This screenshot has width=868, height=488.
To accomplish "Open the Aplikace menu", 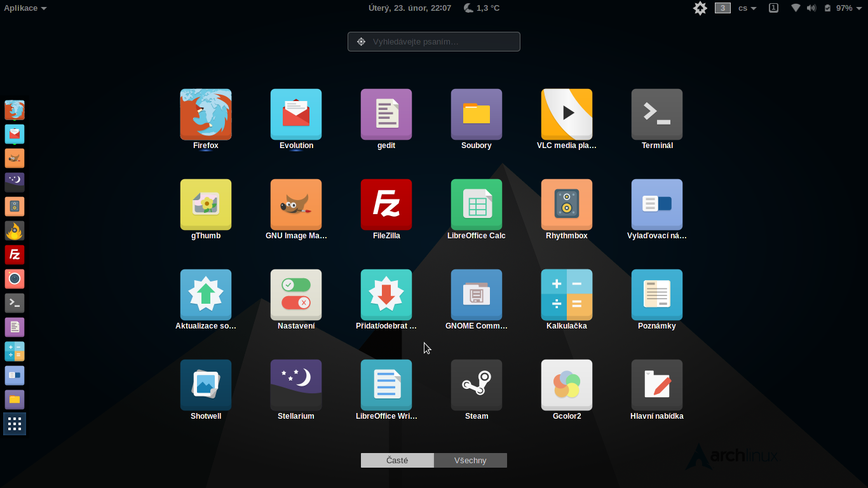I will tap(25, 8).
